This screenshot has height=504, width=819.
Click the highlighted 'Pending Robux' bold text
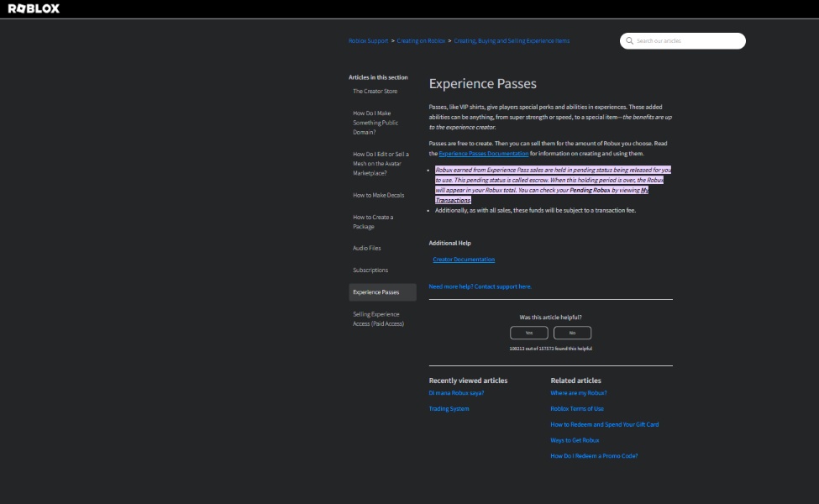[590, 190]
